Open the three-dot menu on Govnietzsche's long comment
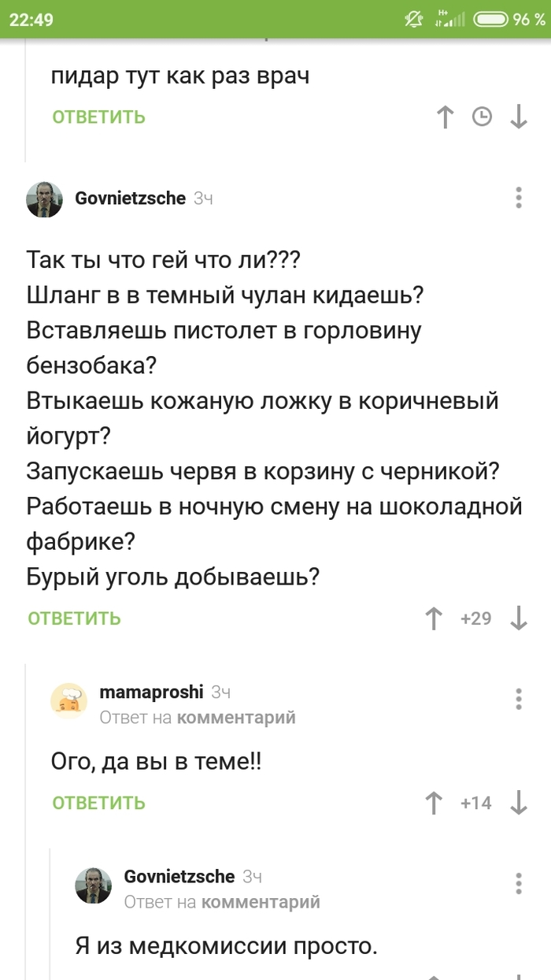Image resolution: width=551 pixels, height=980 pixels. [x=519, y=199]
